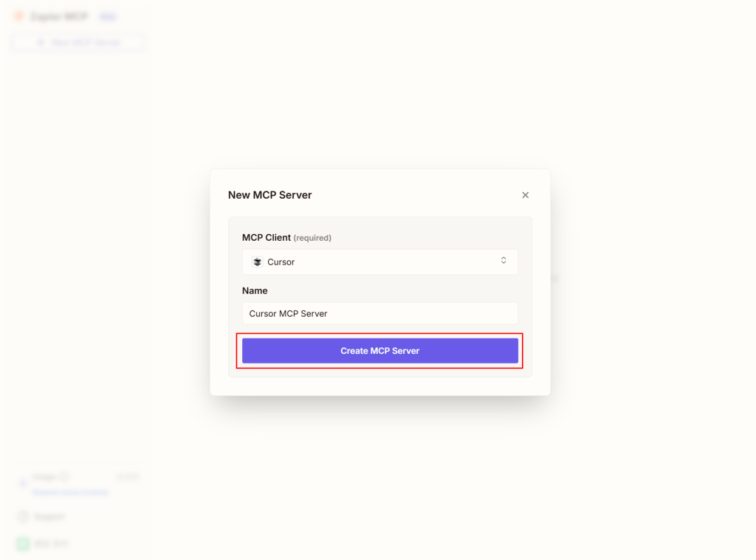
Task: Focus the Name field containing Cursor MCP Server
Action: tap(379, 313)
